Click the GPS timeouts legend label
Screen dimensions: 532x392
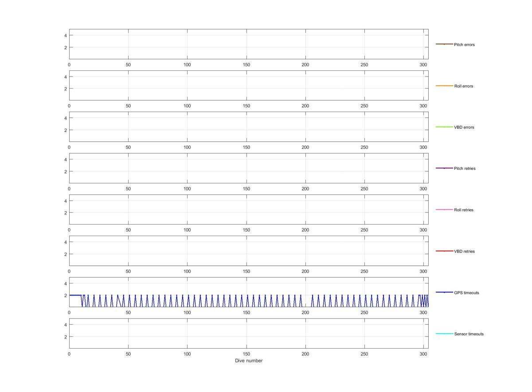coord(466,293)
